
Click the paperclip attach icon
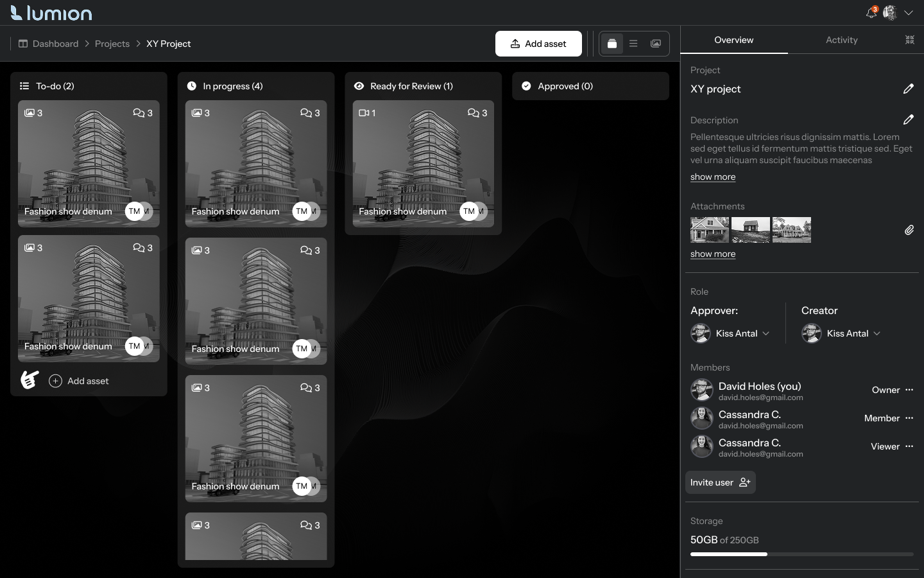[909, 230]
